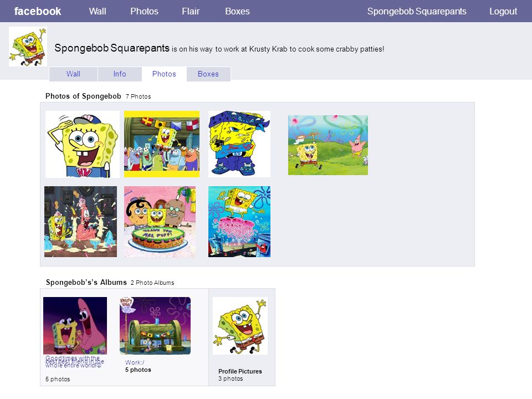Click the Goodtimes with the best friend album title
The height and width of the screenshot is (399, 532).
75,362
